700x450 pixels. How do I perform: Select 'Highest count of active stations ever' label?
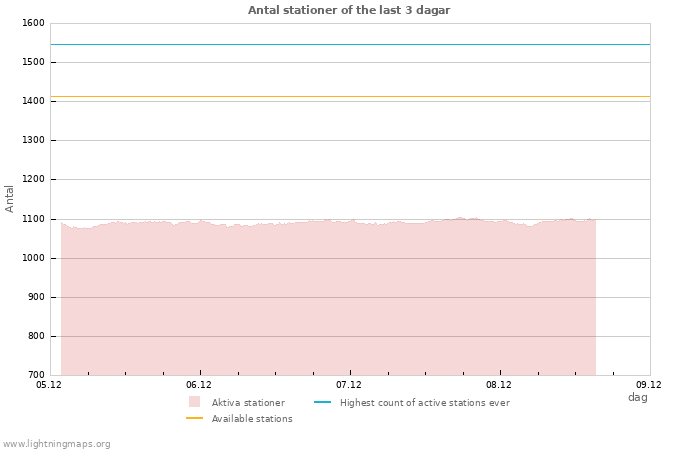pyautogui.click(x=424, y=403)
